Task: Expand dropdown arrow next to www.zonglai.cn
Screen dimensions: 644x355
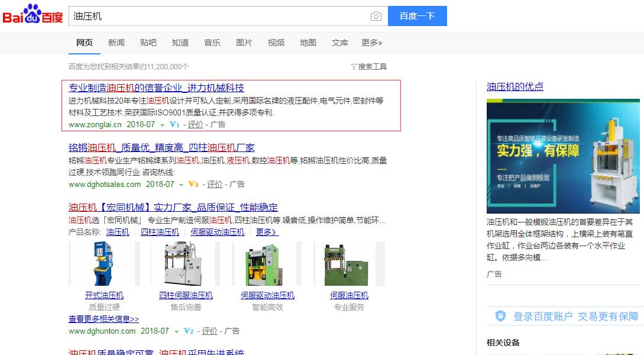Action: [162, 125]
